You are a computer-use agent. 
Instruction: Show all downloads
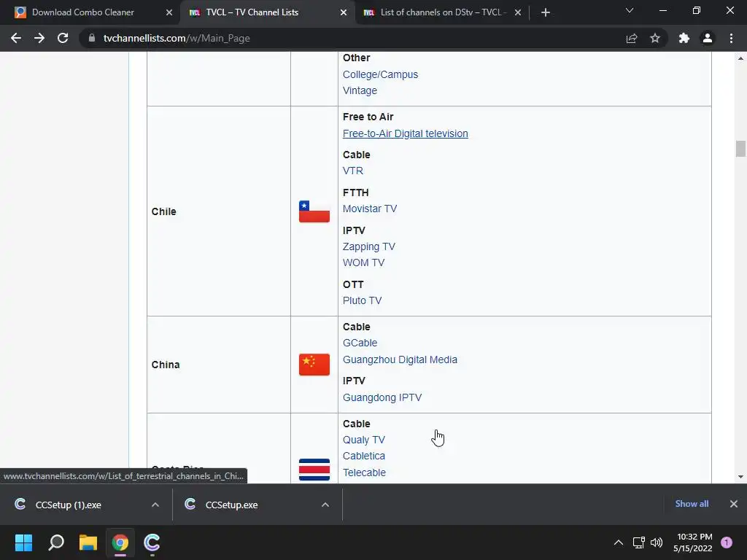pyautogui.click(x=692, y=504)
